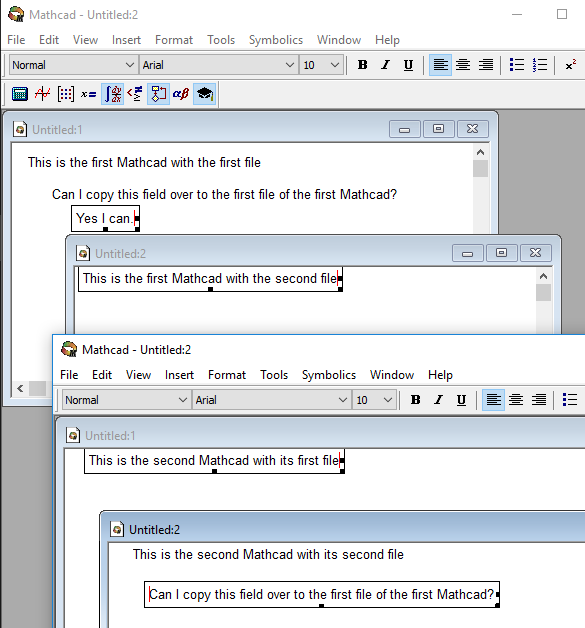The height and width of the screenshot is (628, 585).
Task: Open the Symbolics menu in top window
Action: (276, 40)
